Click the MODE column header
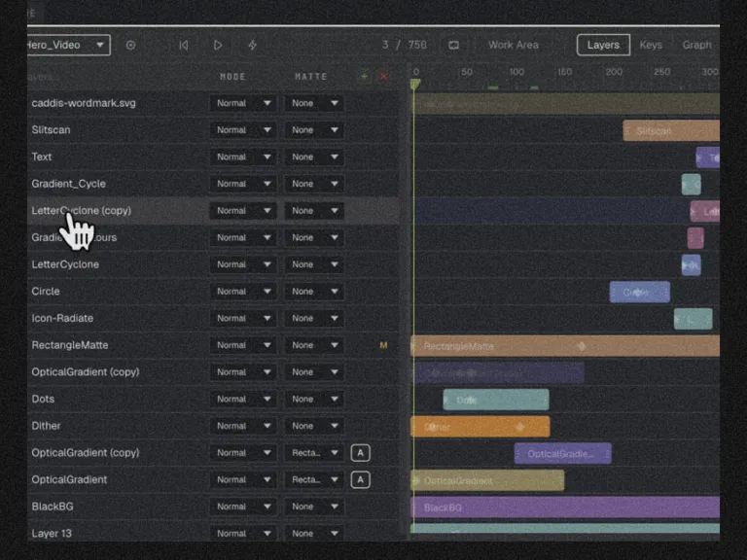This screenshot has height=560, width=747. (232, 76)
